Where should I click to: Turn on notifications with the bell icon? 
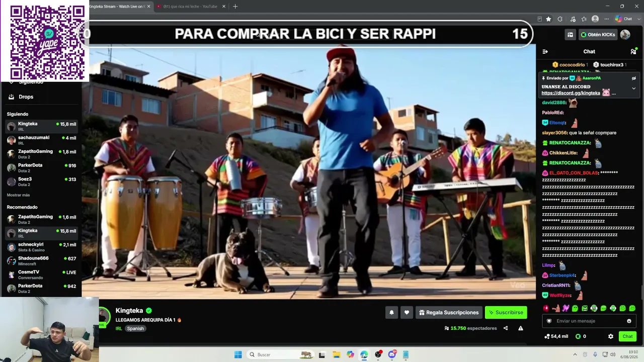391,312
